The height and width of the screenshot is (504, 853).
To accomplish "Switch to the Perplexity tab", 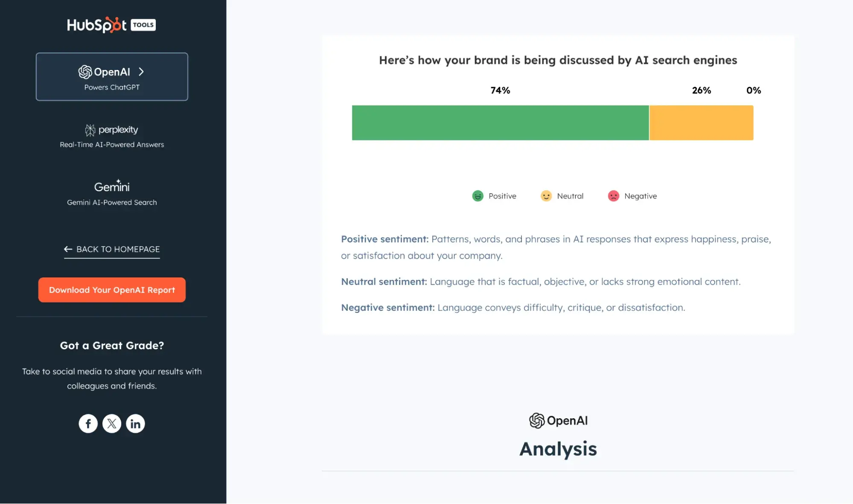I will point(112,136).
